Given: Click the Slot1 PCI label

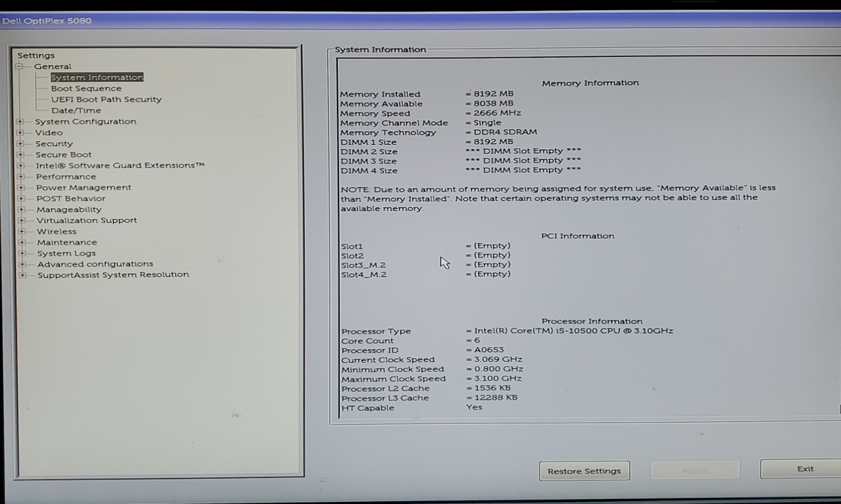Looking at the screenshot, I should click(x=352, y=247).
